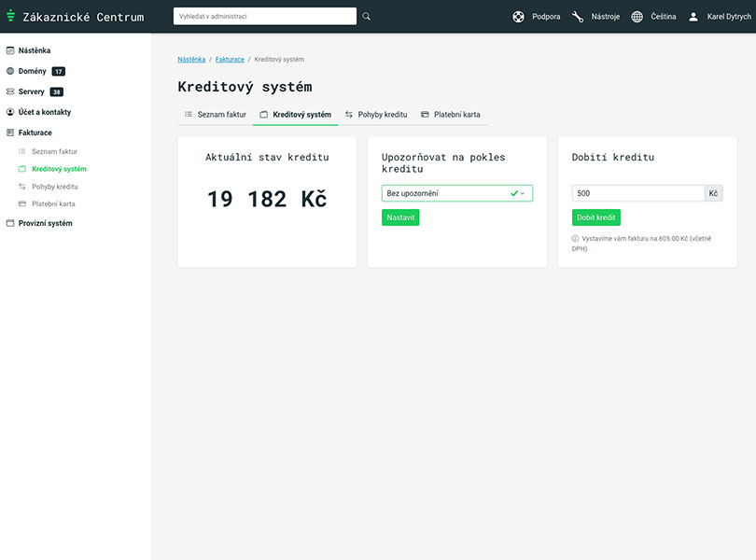The width and height of the screenshot is (756, 560).
Task: Click the Zákaznické Centrum title text
Action: (83, 17)
